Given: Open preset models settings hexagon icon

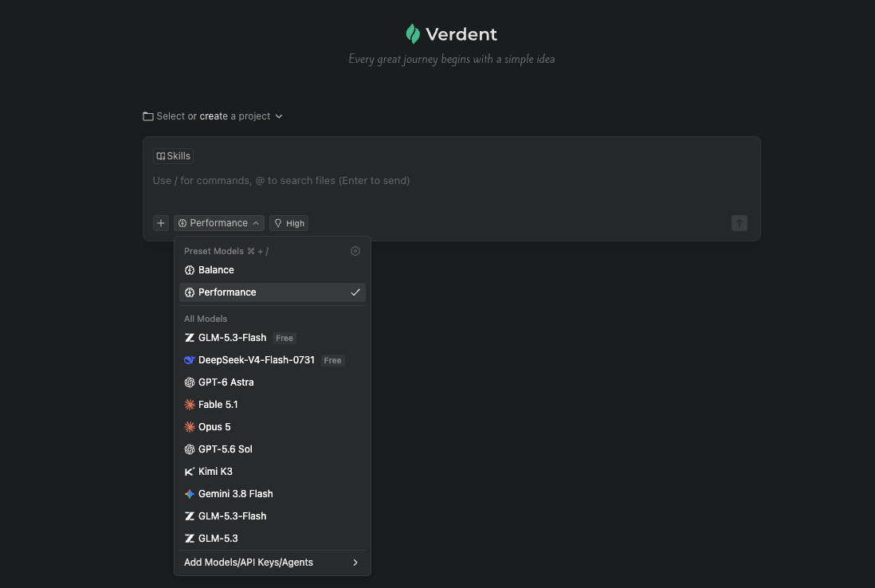Looking at the screenshot, I should click(355, 251).
